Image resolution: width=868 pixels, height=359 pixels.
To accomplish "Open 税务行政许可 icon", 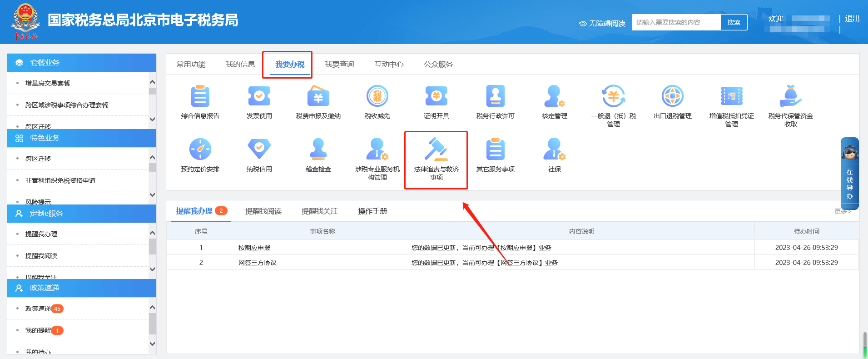I will 496,96.
